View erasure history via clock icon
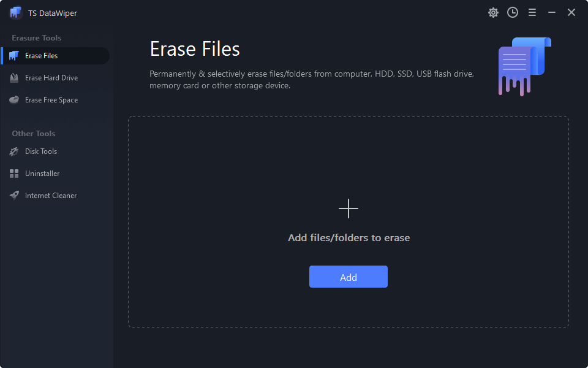The width and height of the screenshot is (588, 368). tap(513, 12)
